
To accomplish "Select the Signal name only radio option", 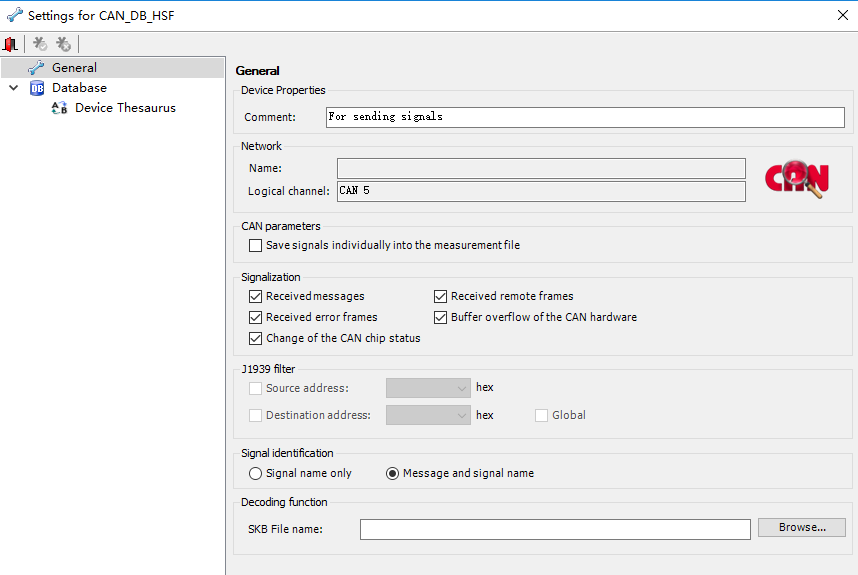I will (256, 473).
